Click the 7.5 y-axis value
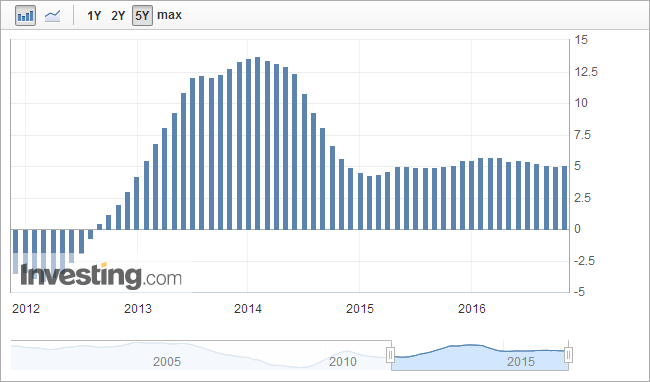650x382 pixels. click(582, 135)
